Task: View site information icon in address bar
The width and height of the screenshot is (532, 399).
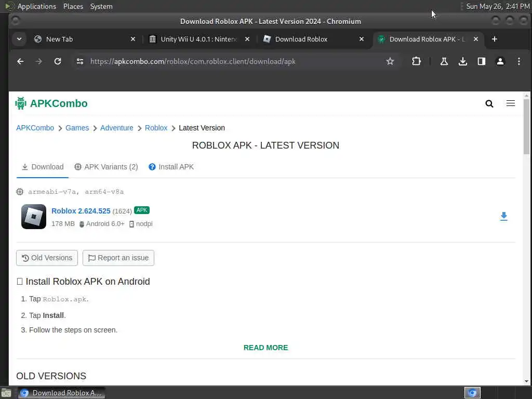Action: point(79,61)
